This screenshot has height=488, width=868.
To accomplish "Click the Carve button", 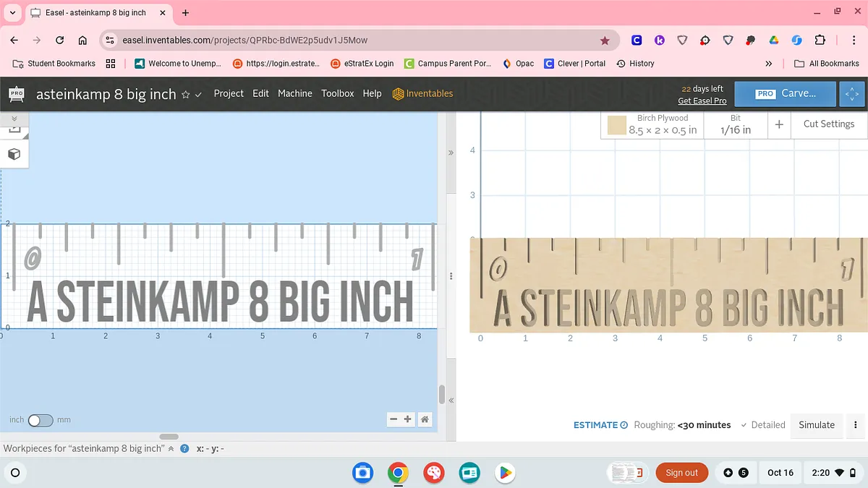I will (786, 94).
